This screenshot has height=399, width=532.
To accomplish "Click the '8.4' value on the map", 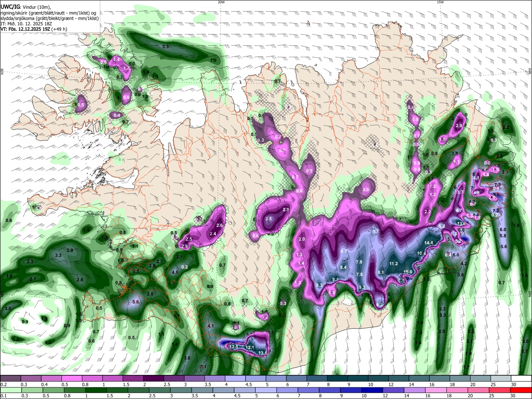I will [x=343, y=267].
